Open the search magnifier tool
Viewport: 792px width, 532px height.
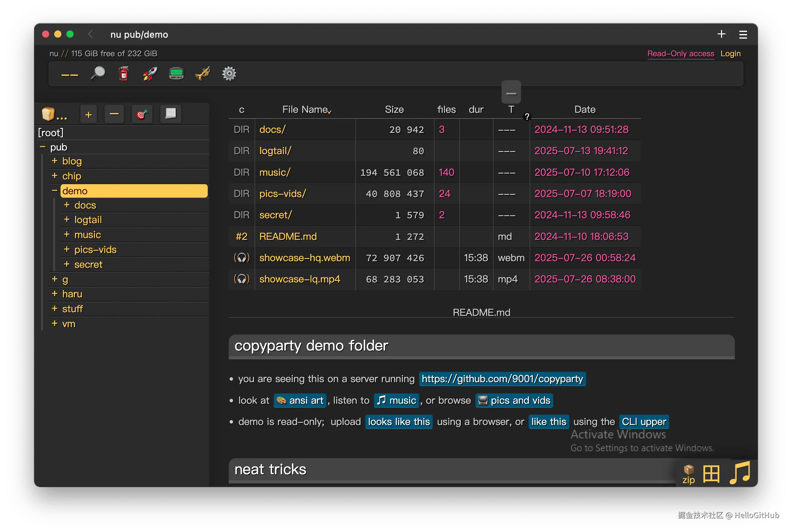(98, 73)
